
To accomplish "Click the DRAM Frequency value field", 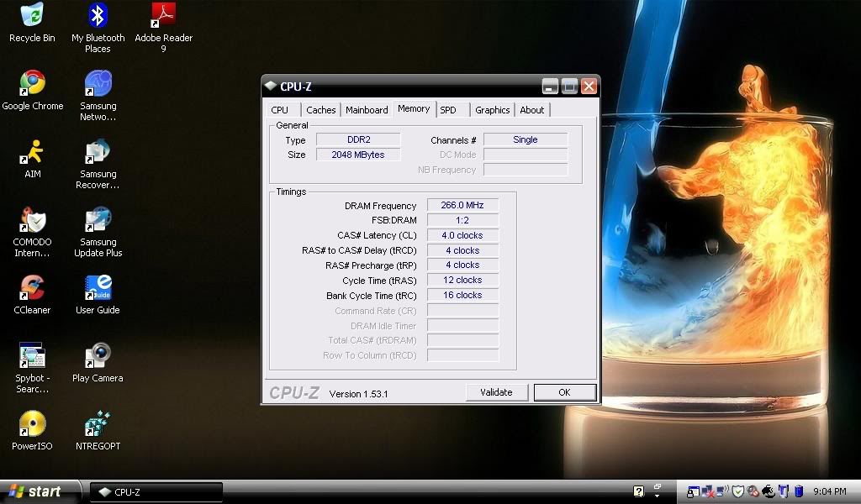I will [x=462, y=206].
